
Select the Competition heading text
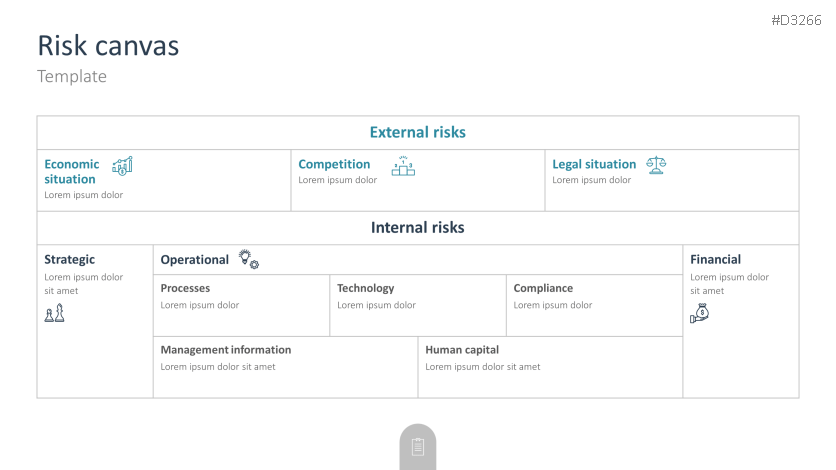334,164
